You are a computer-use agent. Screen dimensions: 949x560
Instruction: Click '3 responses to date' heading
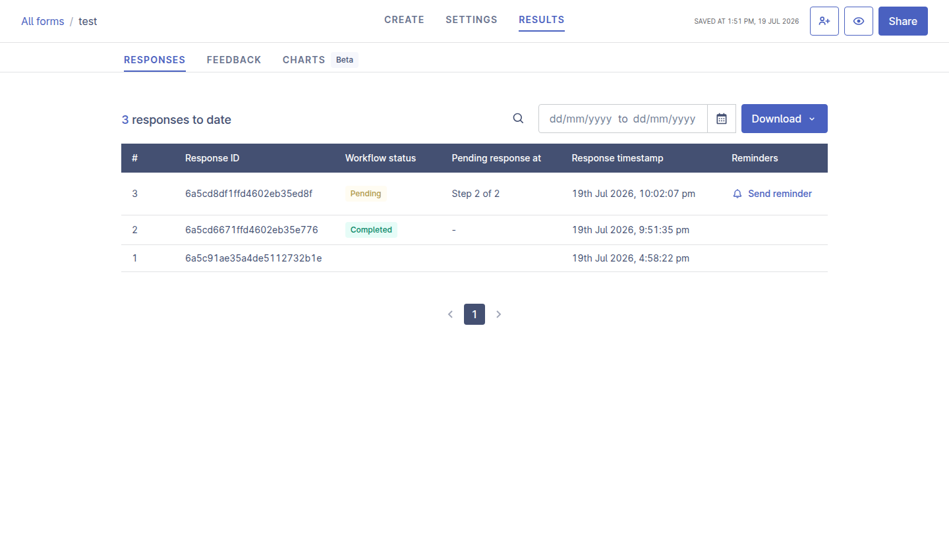177,120
